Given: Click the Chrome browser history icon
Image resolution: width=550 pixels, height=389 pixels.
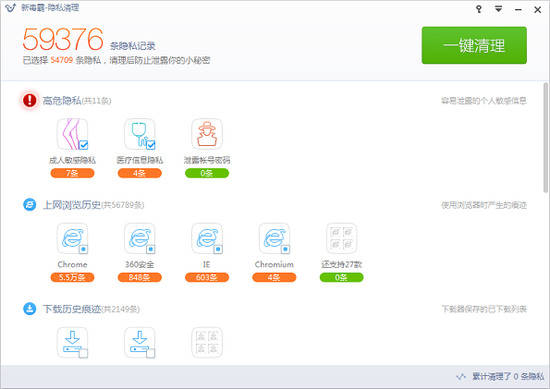Looking at the screenshot, I should (x=72, y=239).
